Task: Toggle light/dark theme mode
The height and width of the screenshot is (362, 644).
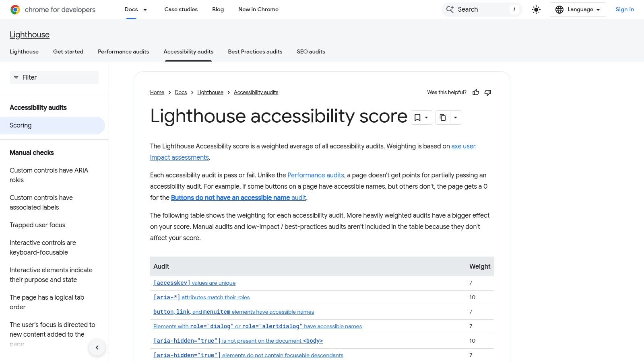Action: 536,9
